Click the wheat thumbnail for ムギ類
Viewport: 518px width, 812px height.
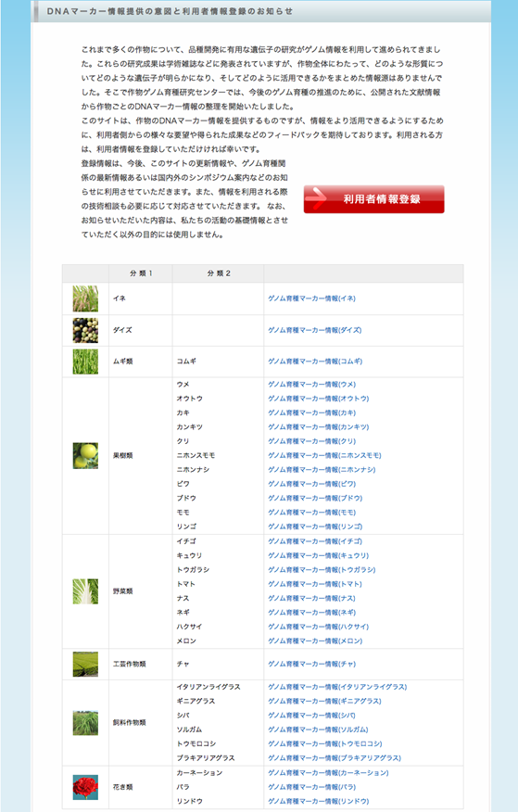pyautogui.click(x=85, y=362)
